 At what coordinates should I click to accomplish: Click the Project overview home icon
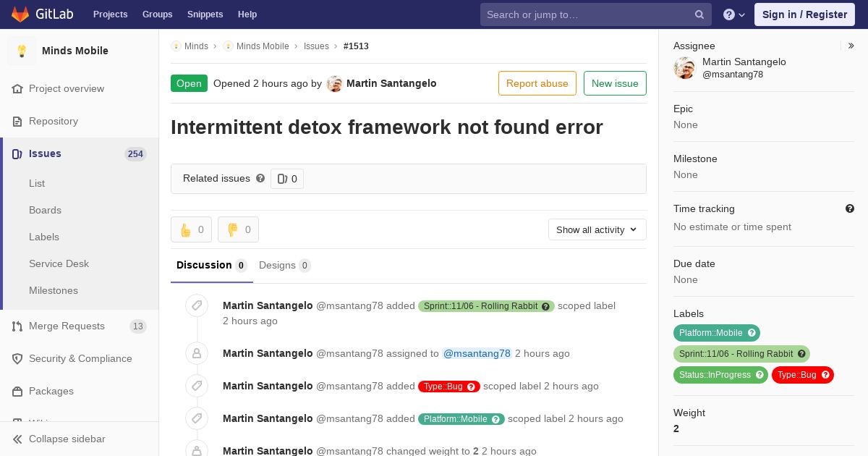[x=17, y=88]
